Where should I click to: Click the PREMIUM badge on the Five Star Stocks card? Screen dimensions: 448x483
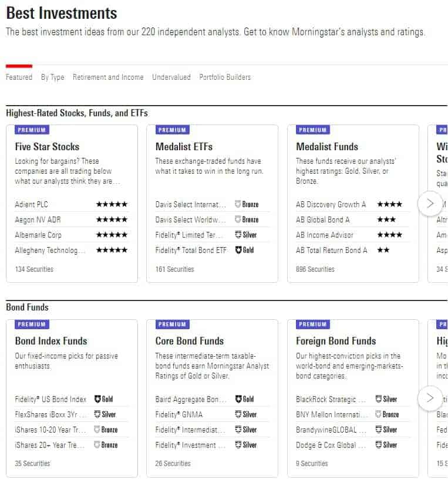pyautogui.click(x=32, y=130)
